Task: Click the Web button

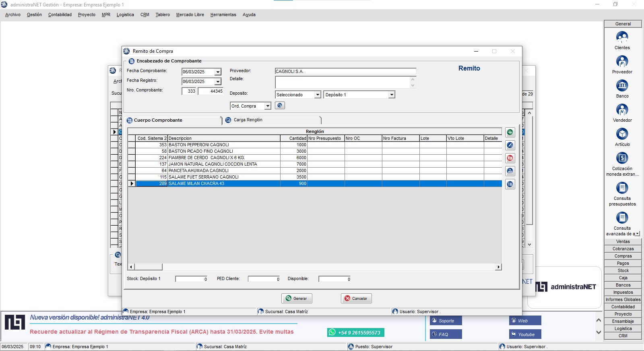Action: tap(525, 321)
